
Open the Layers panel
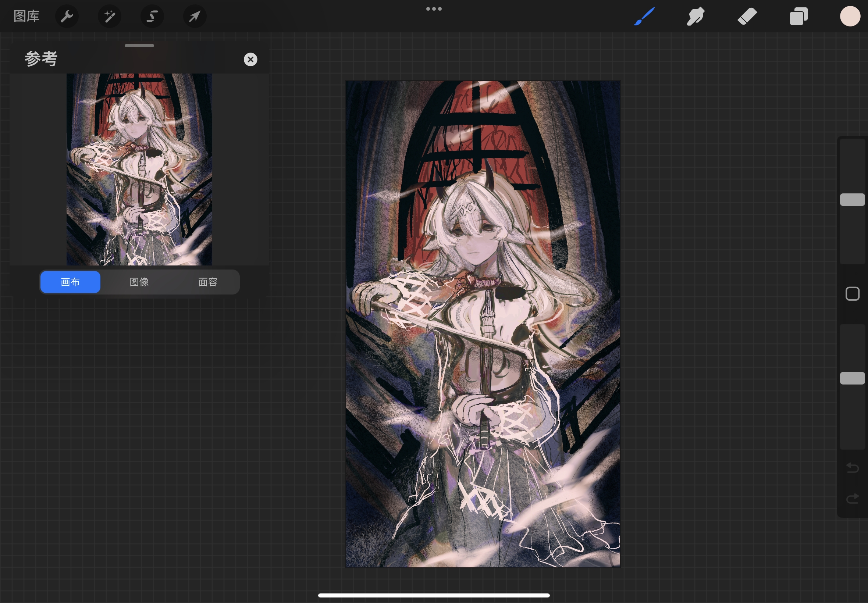click(798, 16)
